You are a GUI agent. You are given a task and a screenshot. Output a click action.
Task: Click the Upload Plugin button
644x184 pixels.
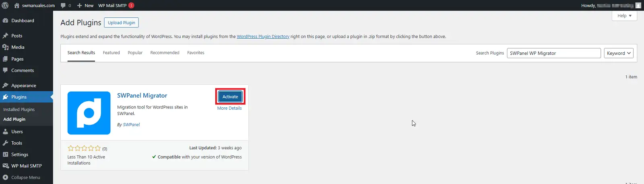tap(122, 23)
